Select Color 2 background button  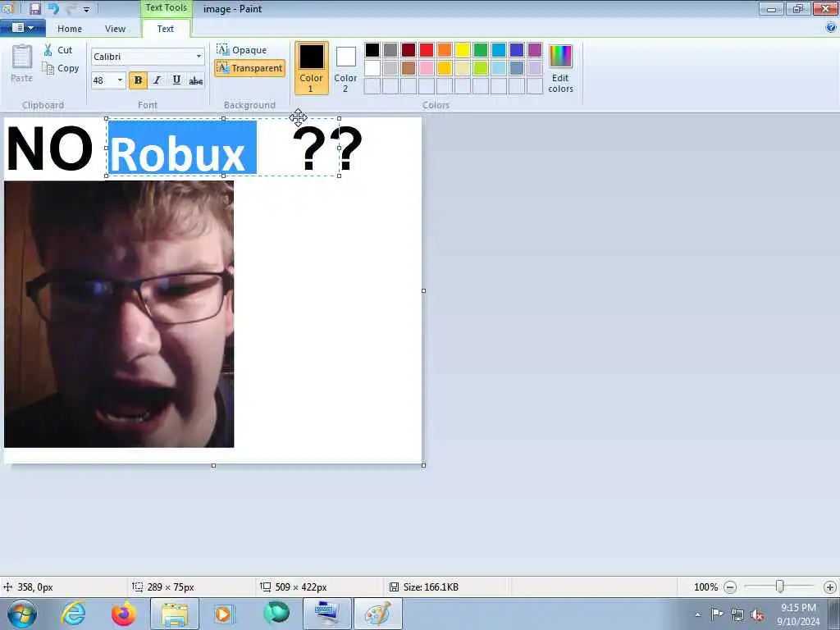coord(345,68)
